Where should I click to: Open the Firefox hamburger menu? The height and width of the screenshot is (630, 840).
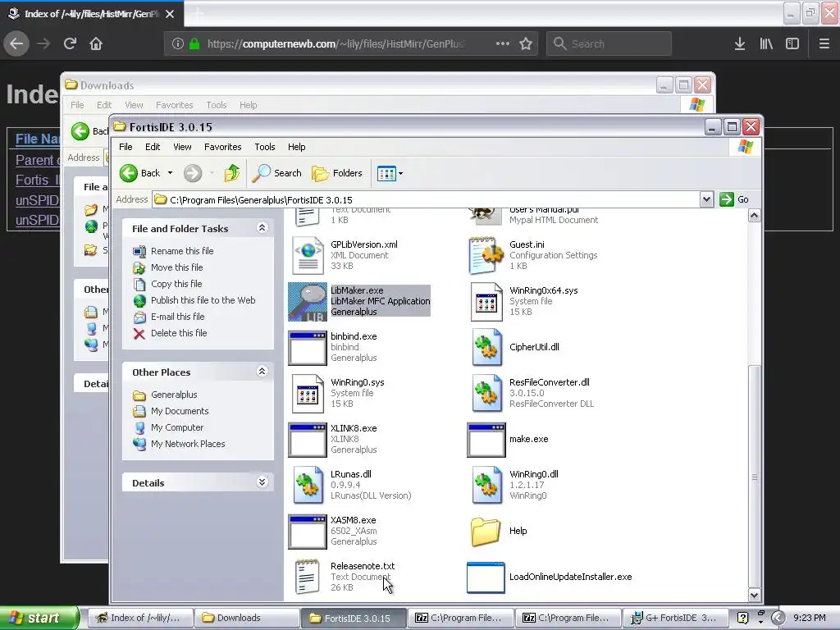click(x=824, y=43)
